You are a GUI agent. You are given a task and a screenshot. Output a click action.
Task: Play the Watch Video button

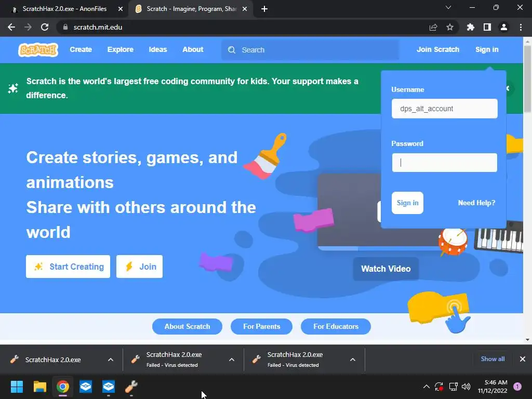pos(386,269)
